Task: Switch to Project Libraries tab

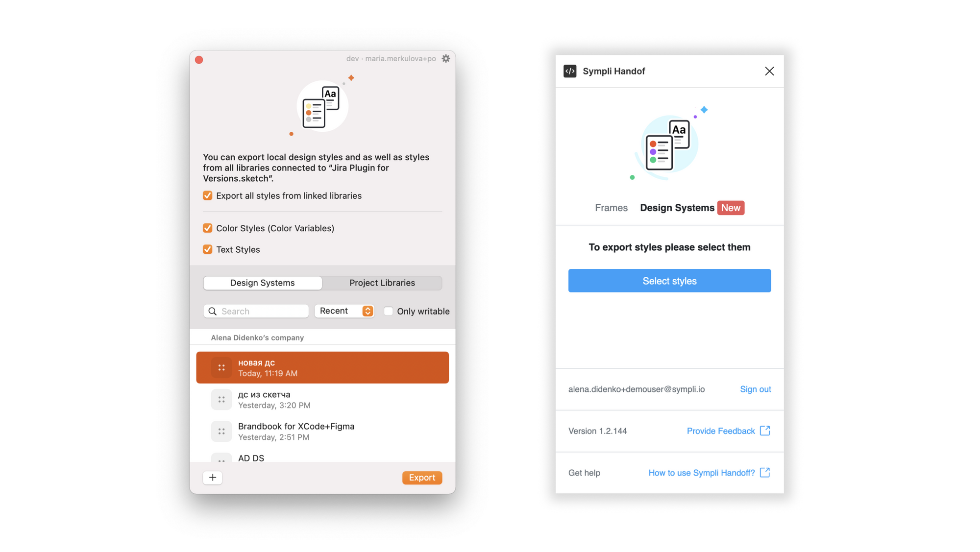Action: click(382, 283)
